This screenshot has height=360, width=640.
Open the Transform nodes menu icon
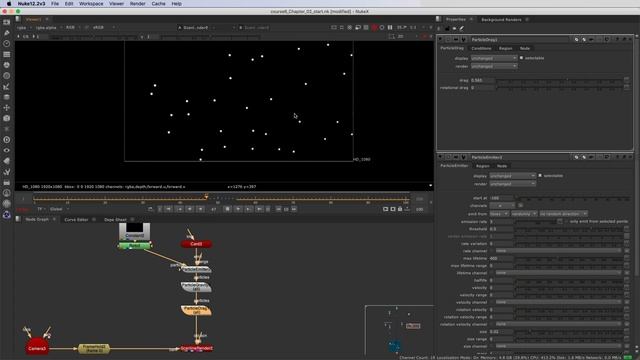pyautogui.click(x=7, y=108)
